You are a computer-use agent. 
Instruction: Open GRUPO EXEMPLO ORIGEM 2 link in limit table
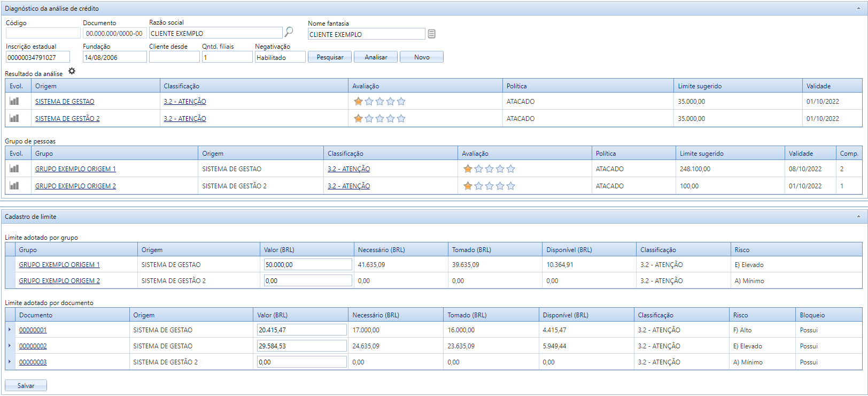pyautogui.click(x=59, y=281)
